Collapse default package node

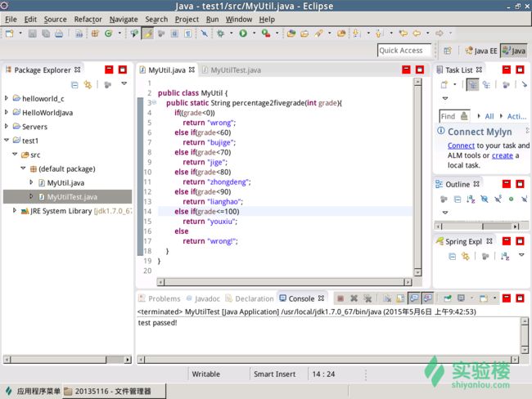23,168
